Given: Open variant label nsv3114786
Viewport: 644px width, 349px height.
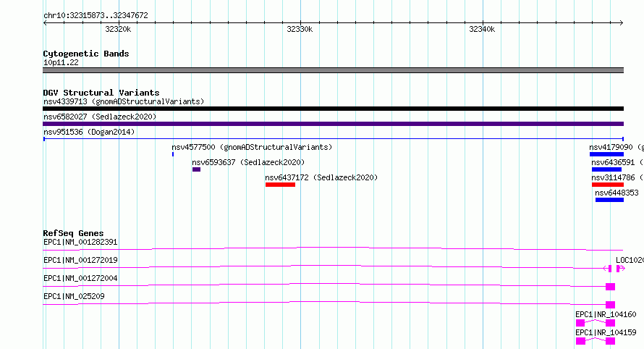Looking at the screenshot, I should [613, 177].
